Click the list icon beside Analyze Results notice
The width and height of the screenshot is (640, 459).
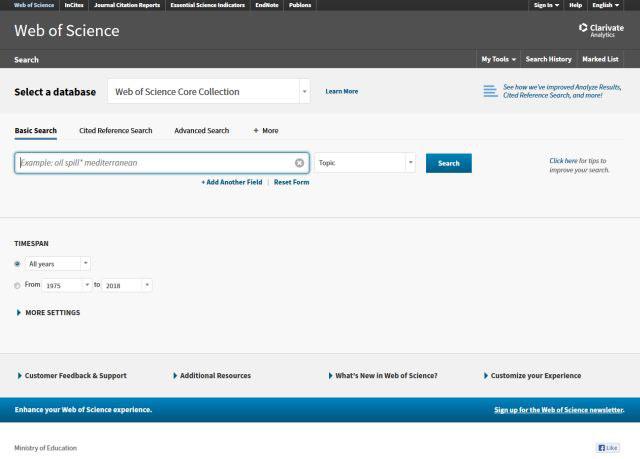(490, 91)
